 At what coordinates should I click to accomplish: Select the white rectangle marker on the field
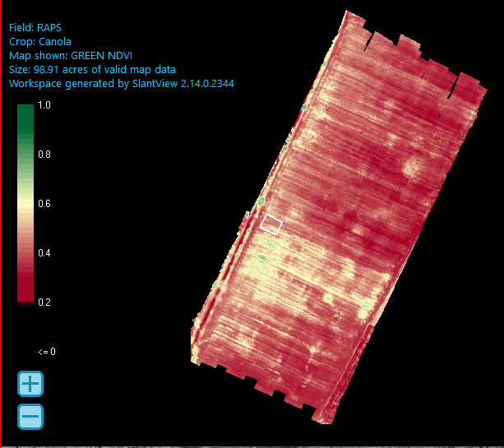click(x=271, y=224)
